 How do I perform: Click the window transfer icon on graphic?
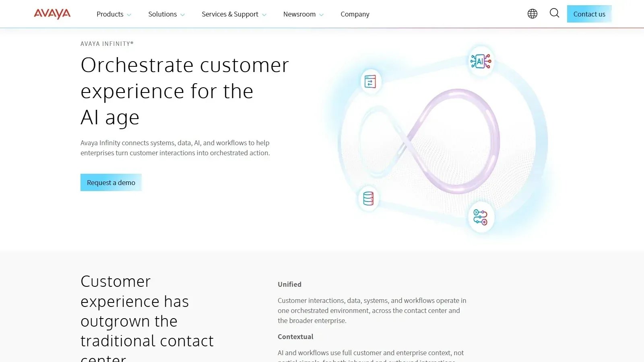(x=370, y=82)
